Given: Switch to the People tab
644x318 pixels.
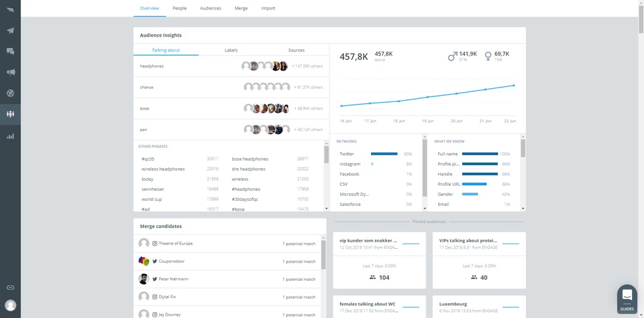Looking at the screenshot, I should (179, 8).
